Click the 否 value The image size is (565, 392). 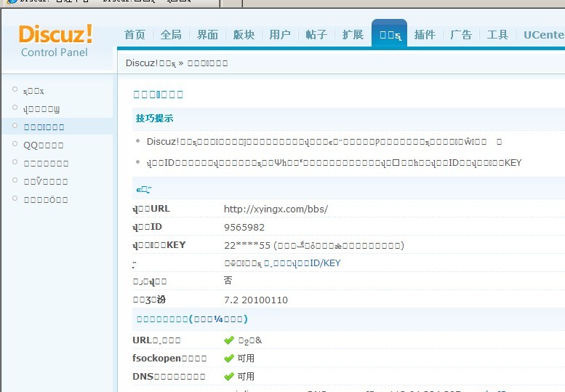click(228, 280)
